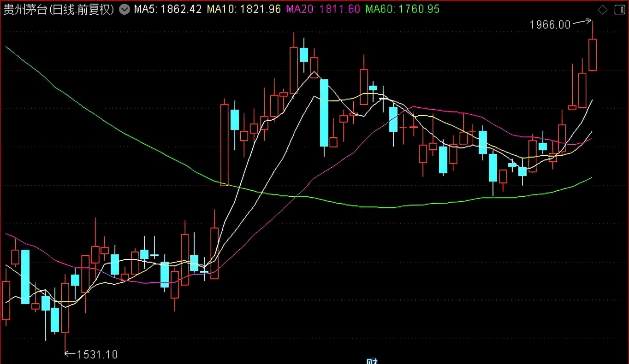Click the MA20: 1811.60 indicator label
The height and width of the screenshot is (364, 629).
[x=323, y=9]
